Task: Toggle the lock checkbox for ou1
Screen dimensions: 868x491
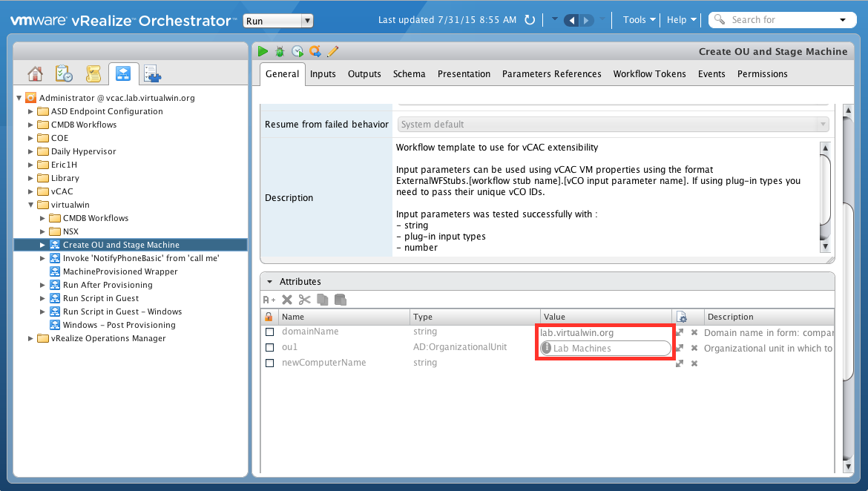Action: (269, 348)
